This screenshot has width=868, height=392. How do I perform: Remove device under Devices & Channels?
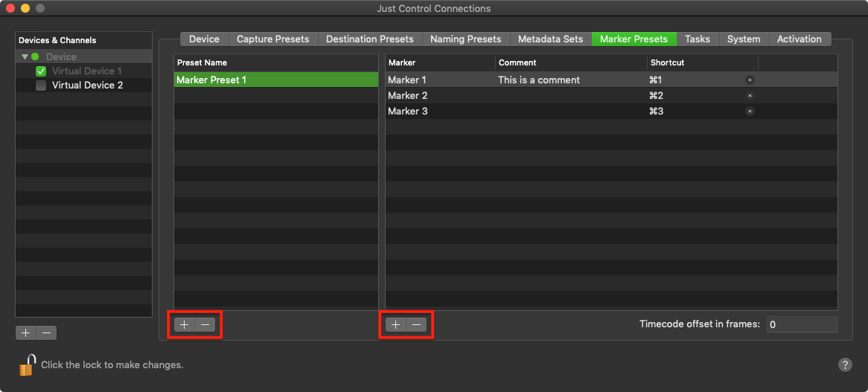pyautogui.click(x=46, y=332)
